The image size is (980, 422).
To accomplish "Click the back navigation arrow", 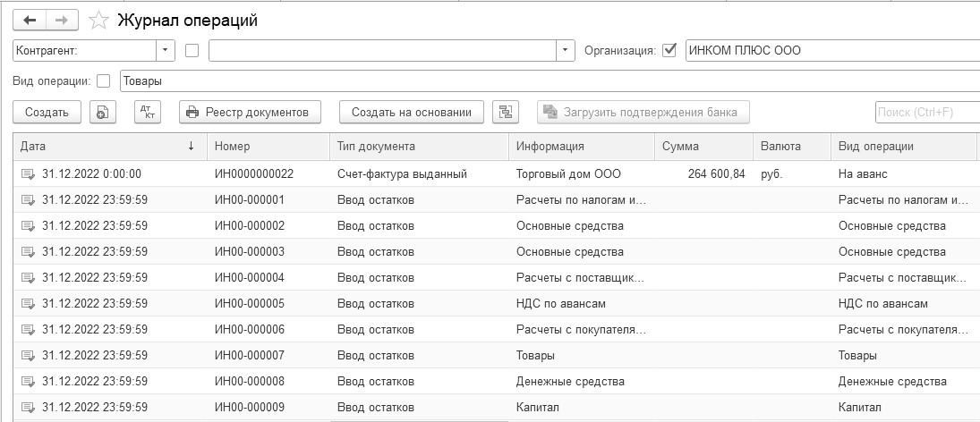I will (30, 20).
